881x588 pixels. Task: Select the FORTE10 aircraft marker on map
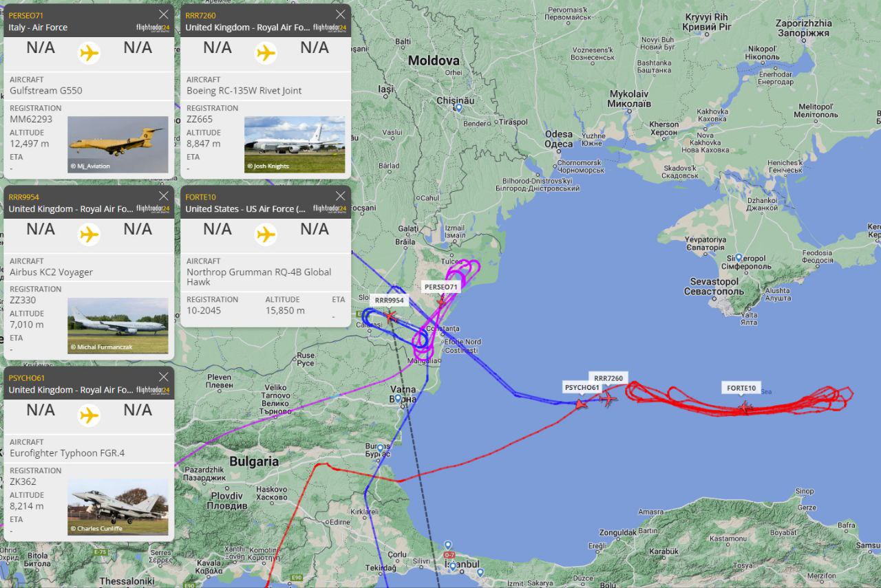pyautogui.click(x=745, y=407)
